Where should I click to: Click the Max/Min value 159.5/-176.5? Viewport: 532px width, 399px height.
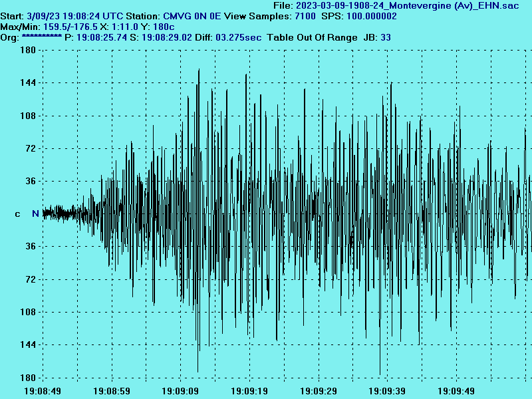click(x=70, y=27)
